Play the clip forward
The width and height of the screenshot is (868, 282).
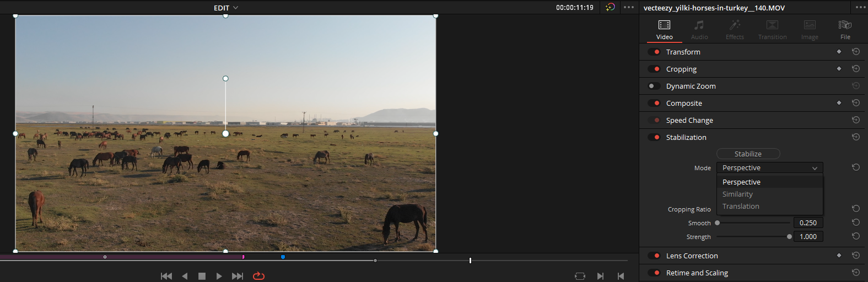(219, 276)
